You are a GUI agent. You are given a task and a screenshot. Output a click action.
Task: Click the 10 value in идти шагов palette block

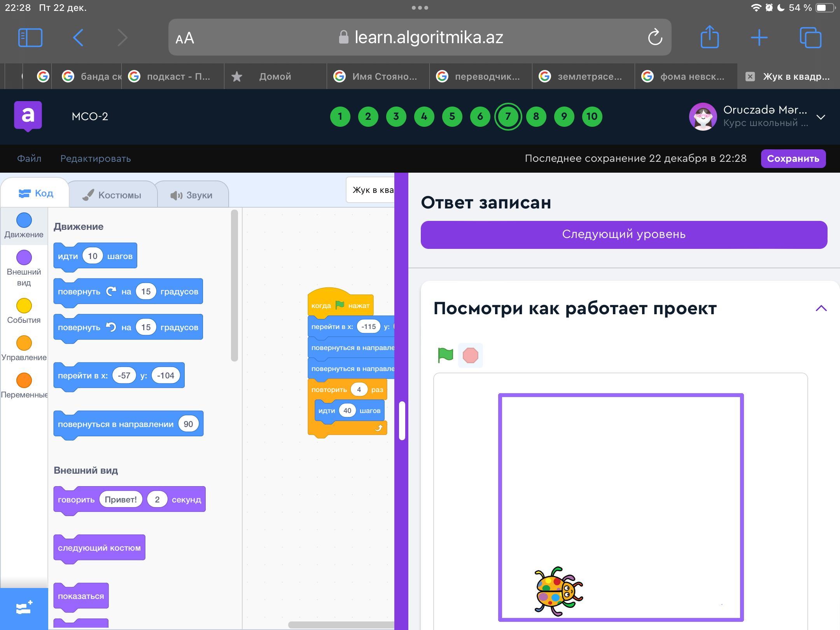93,256
